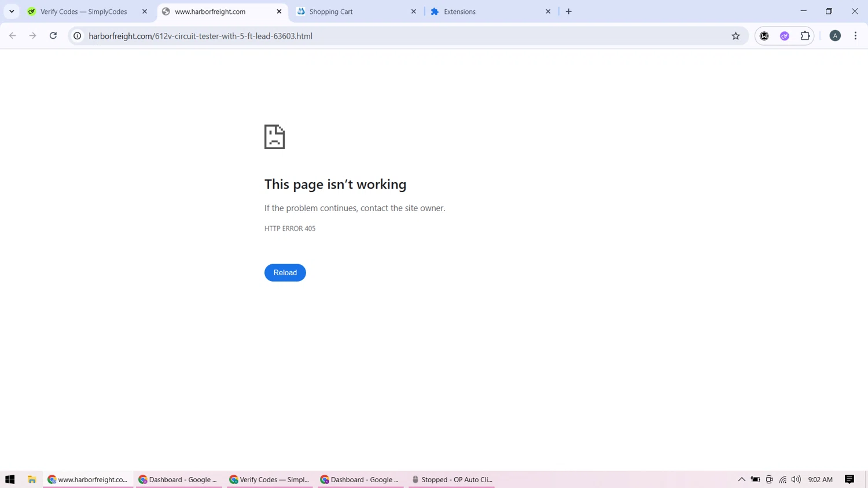Switch to Extensions tab
This screenshot has height=488, width=868.
(491, 12)
